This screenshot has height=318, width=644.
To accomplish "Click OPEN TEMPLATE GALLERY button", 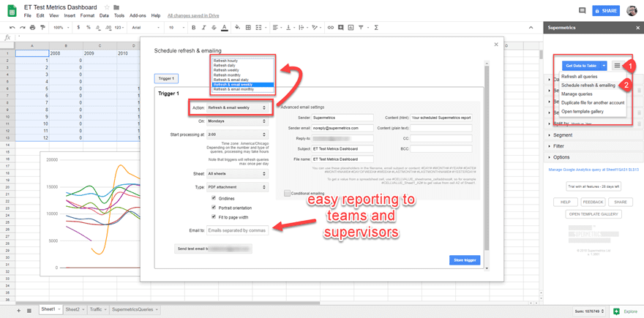I will (x=593, y=214).
